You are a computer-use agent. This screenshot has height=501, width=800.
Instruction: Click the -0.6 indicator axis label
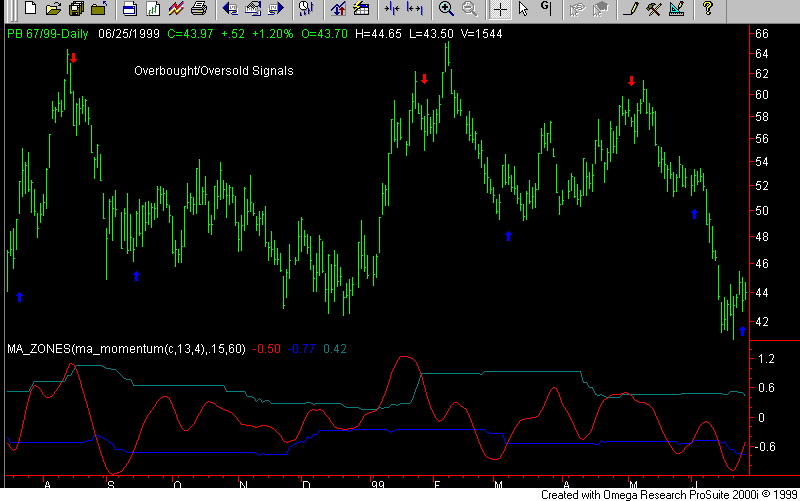764,447
